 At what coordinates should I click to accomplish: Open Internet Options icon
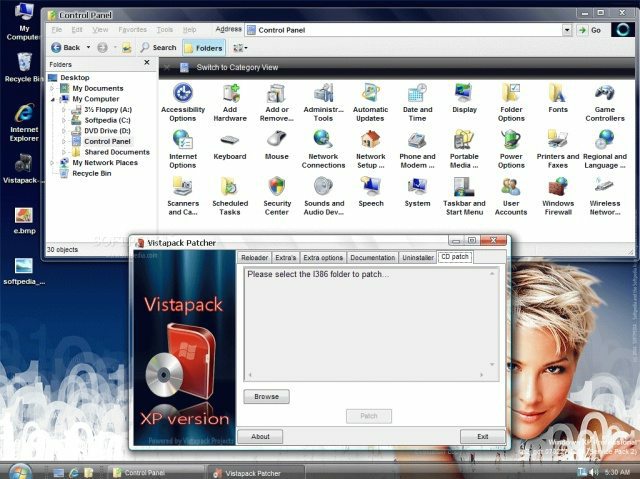pyautogui.click(x=182, y=149)
